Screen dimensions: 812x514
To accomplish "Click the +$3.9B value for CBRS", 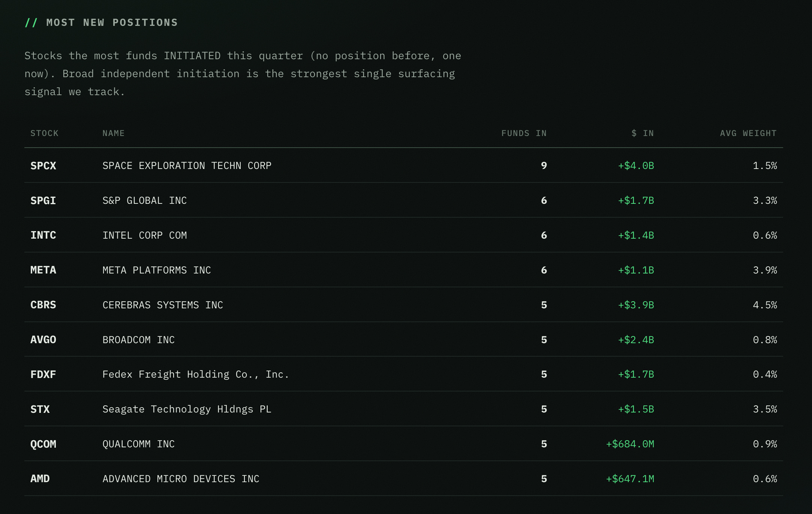I will (636, 305).
